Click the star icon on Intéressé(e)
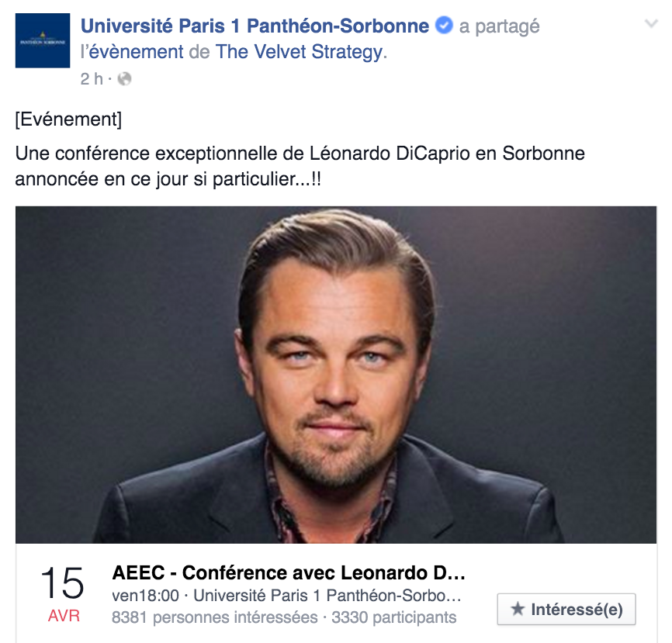The image size is (672, 643). click(518, 609)
